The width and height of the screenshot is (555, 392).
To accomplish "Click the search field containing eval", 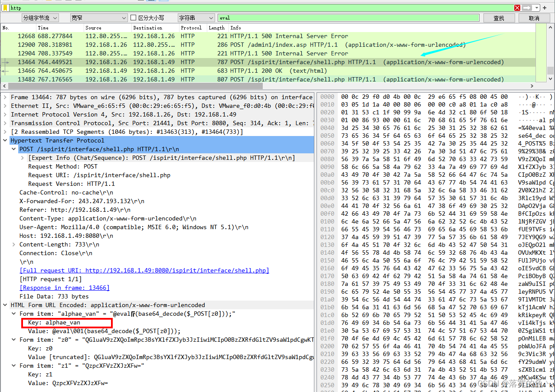I will coord(348,18).
